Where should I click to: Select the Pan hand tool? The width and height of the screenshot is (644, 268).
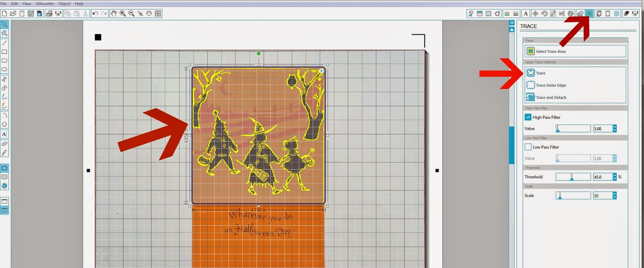click(114, 13)
